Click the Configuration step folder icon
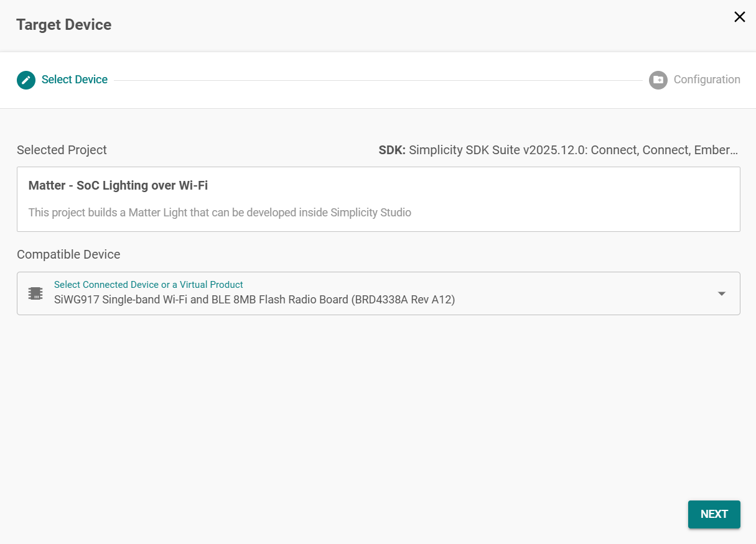 click(658, 80)
